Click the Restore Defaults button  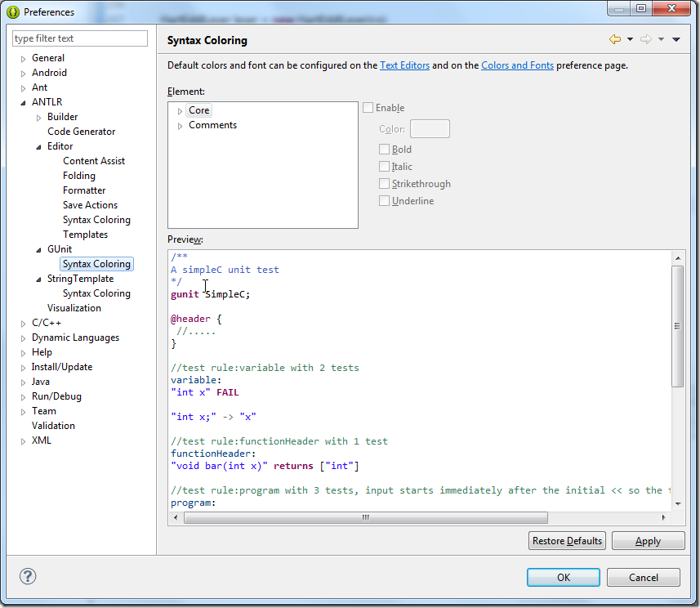pyautogui.click(x=567, y=541)
